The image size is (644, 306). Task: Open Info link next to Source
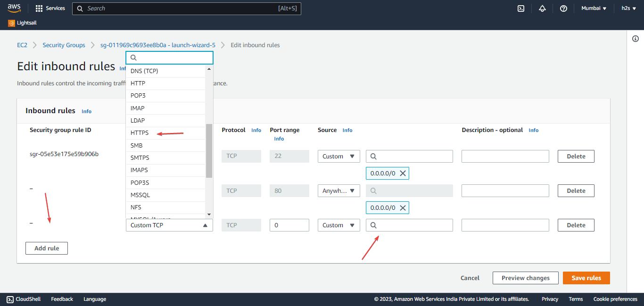coord(347,130)
